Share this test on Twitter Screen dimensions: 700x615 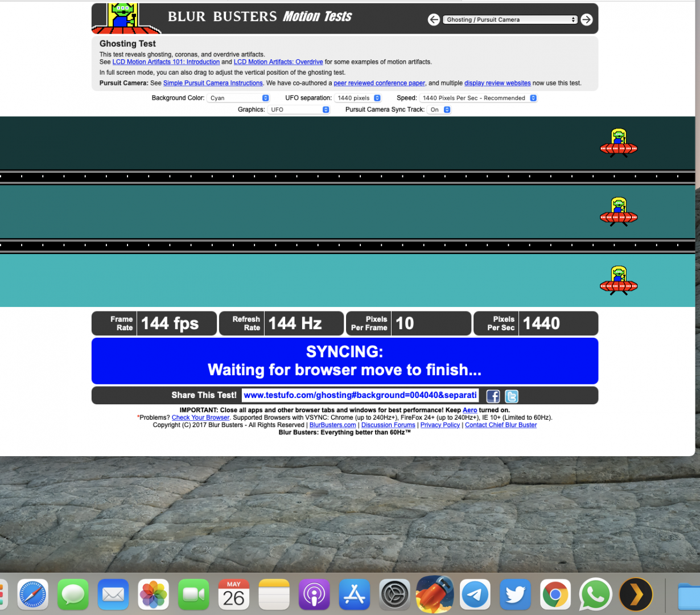512,396
